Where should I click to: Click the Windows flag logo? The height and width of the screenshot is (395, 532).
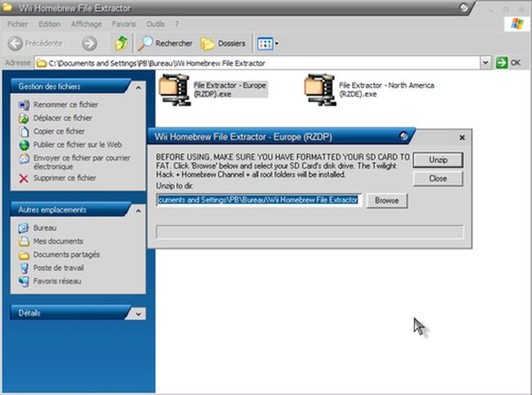[x=516, y=24]
